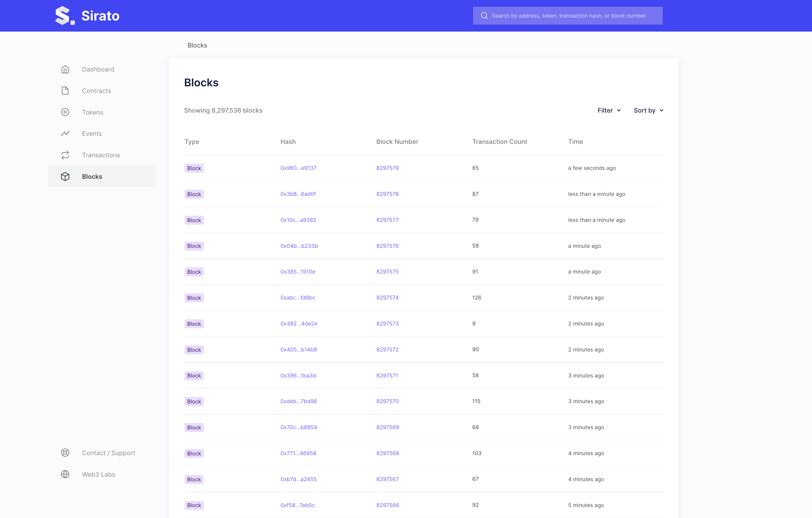The width and height of the screenshot is (812, 518).
Task: Open block hash 0x960...e9137
Action: pos(298,168)
